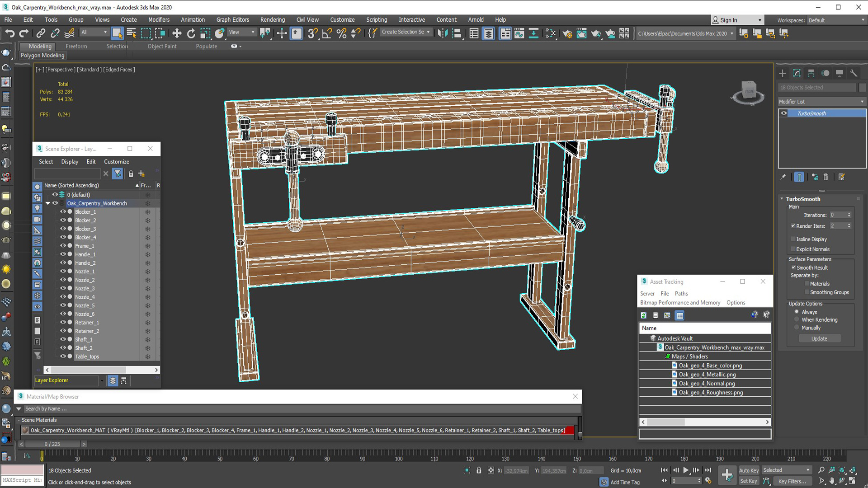The height and width of the screenshot is (488, 868).
Task: Open the Layer Explorer dropdown
Action: 102,380
